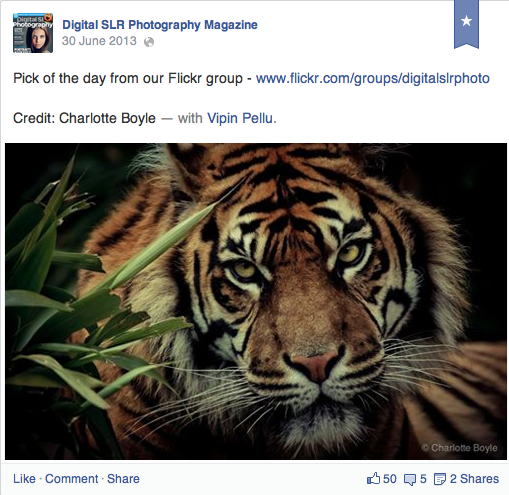Open the Digital SLR Photography Magazine page
Viewport: 509px width, 495px height.
click(x=160, y=25)
